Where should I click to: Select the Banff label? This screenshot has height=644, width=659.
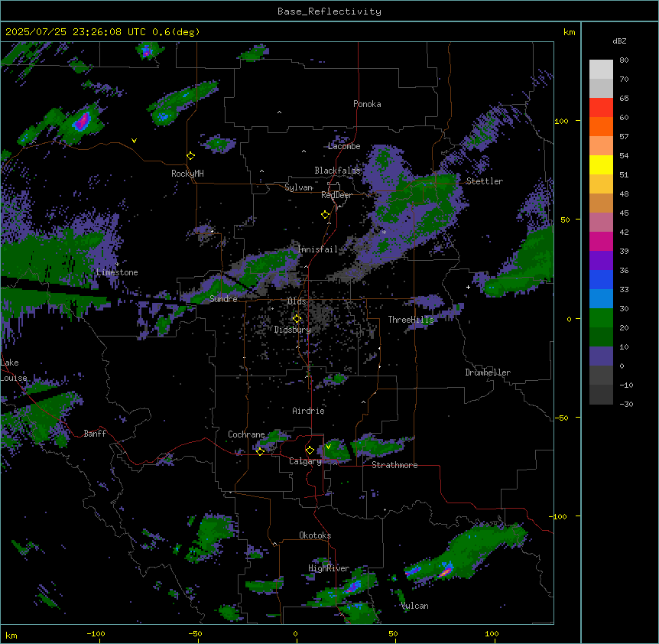pos(95,434)
